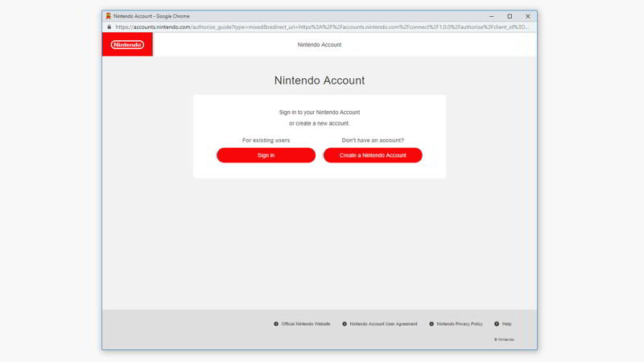The image size is (644, 362).
Task: Close the Nintendo Account Chrome window
Action: 528,16
